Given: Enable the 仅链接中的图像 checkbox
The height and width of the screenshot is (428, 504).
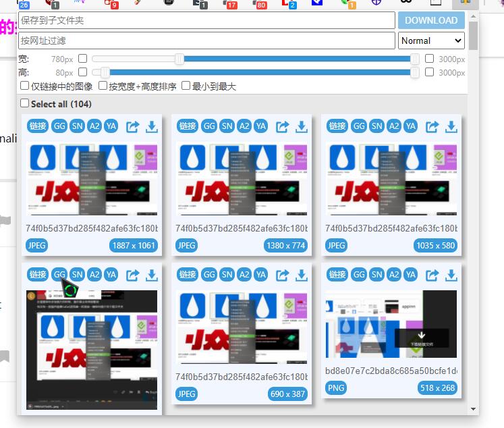Looking at the screenshot, I should click(x=25, y=86).
